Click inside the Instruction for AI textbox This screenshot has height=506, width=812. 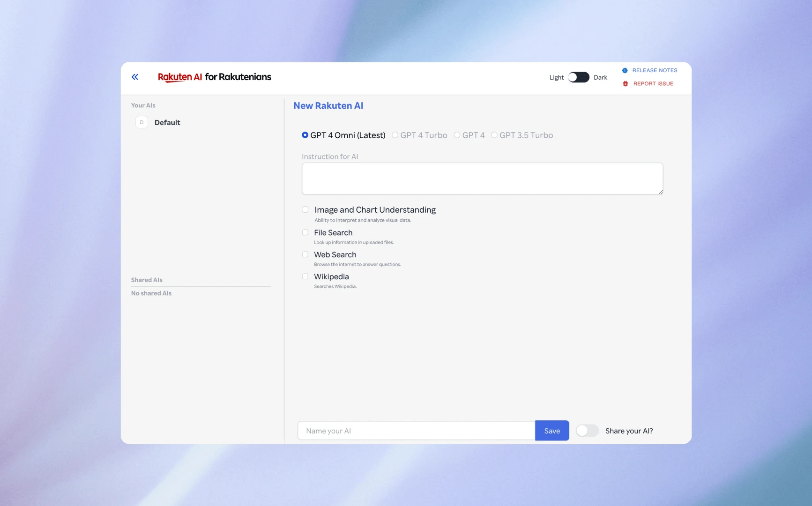coord(482,179)
